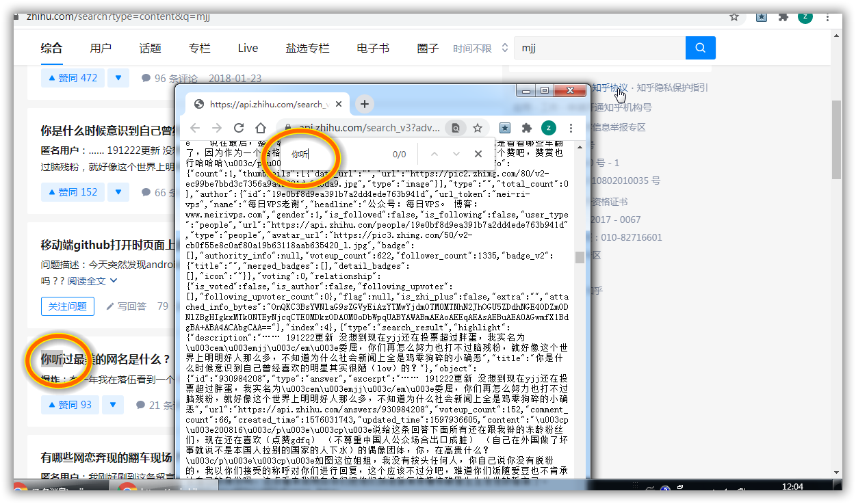856x504 pixels.
Task: Click the comment icon for 96 条评论
Action: coord(146,78)
